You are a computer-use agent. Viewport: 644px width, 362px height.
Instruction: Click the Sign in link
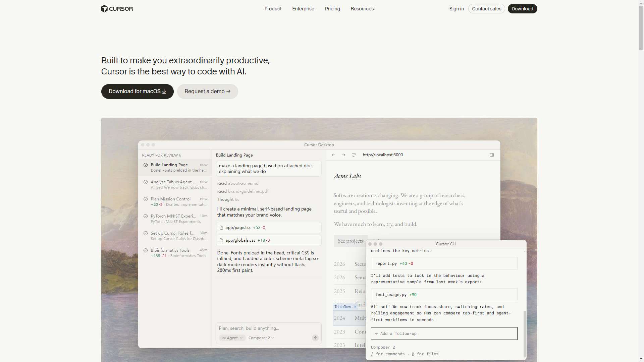457,9
